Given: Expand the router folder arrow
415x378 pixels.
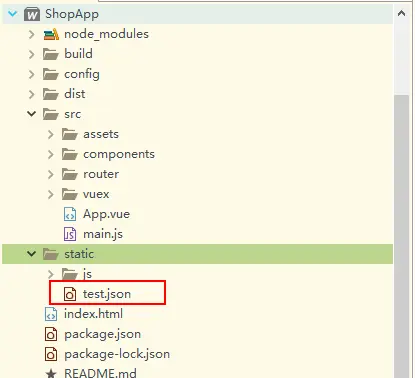Looking at the screenshot, I should tap(50, 174).
